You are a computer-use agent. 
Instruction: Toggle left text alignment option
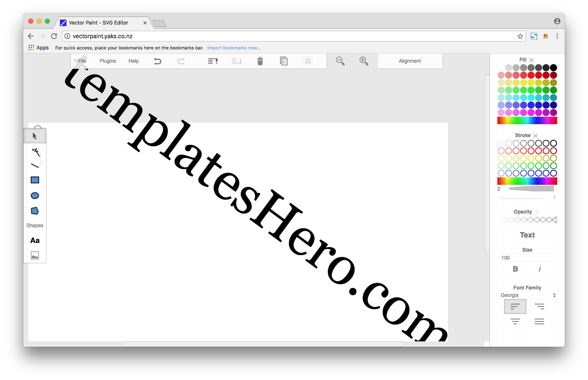[x=515, y=306]
